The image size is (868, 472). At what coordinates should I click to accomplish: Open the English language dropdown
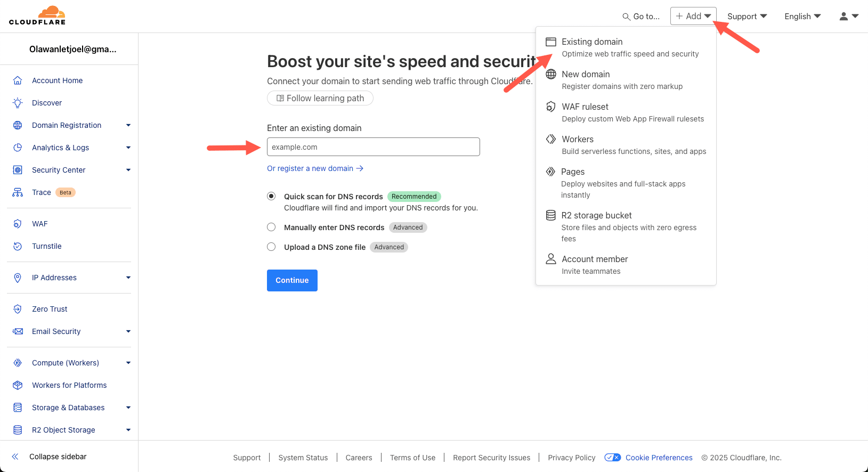pyautogui.click(x=802, y=17)
